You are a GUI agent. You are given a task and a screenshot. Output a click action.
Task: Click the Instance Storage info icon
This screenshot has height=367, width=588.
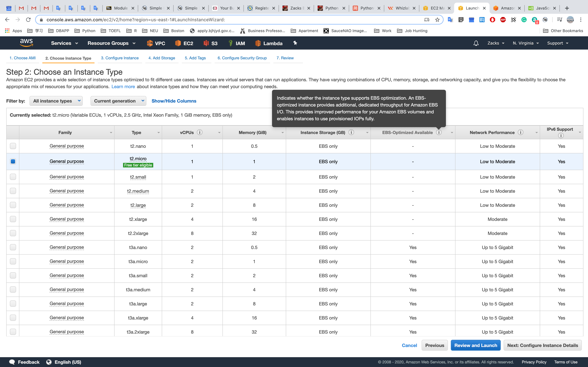[x=351, y=132]
